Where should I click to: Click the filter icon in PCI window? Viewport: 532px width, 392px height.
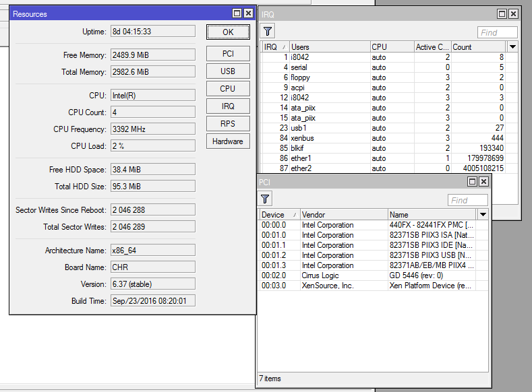pyautogui.click(x=265, y=199)
